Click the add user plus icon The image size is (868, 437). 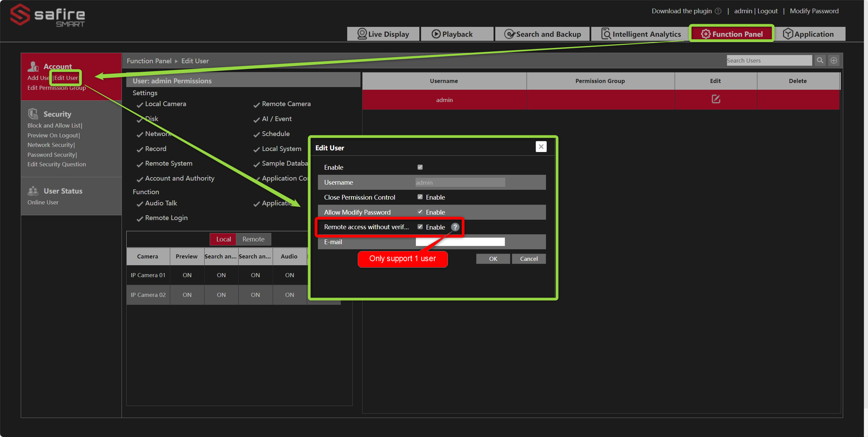tap(834, 60)
